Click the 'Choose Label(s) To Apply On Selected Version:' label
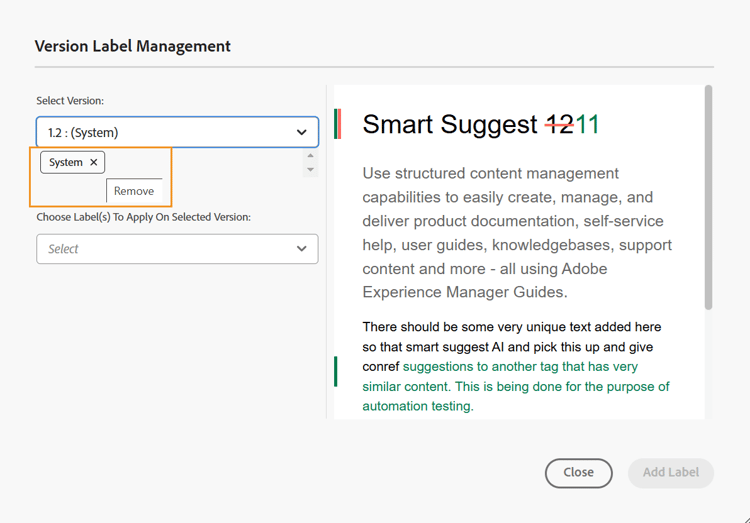750x523 pixels. click(143, 217)
